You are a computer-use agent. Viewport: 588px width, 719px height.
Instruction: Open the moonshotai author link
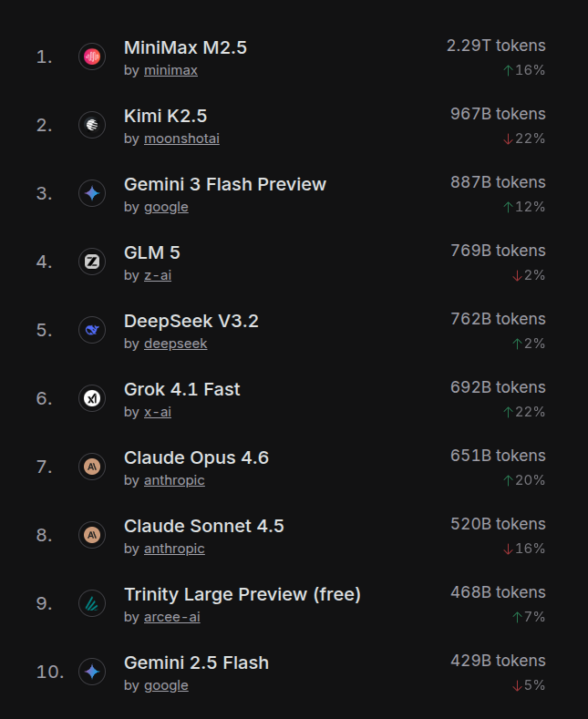[x=181, y=139]
